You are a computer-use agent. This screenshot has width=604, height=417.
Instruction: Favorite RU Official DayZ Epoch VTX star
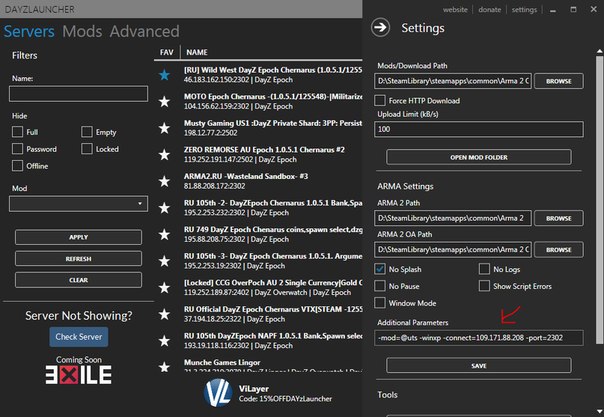pyautogui.click(x=164, y=314)
